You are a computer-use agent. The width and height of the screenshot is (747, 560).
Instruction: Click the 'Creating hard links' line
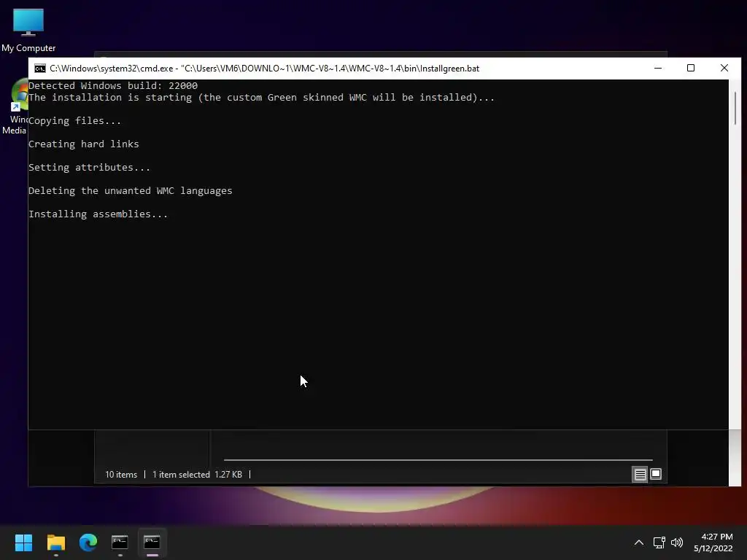84,144
